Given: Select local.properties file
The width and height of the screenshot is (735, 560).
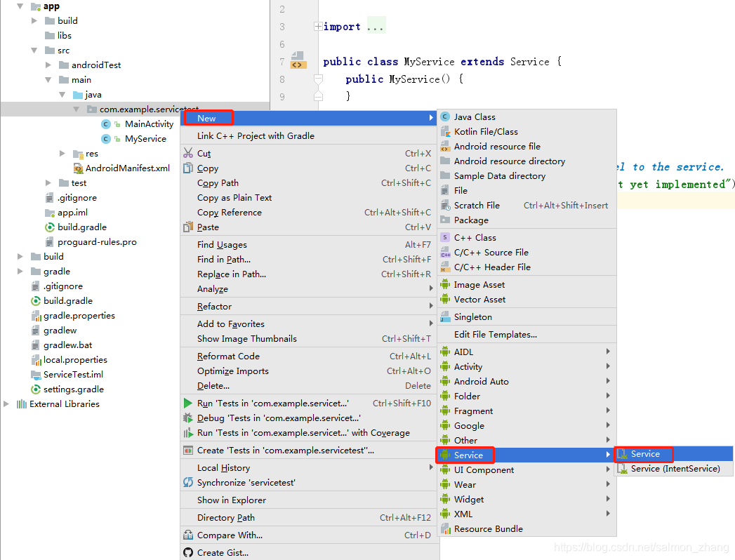Looking at the screenshot, I should 76,359.
